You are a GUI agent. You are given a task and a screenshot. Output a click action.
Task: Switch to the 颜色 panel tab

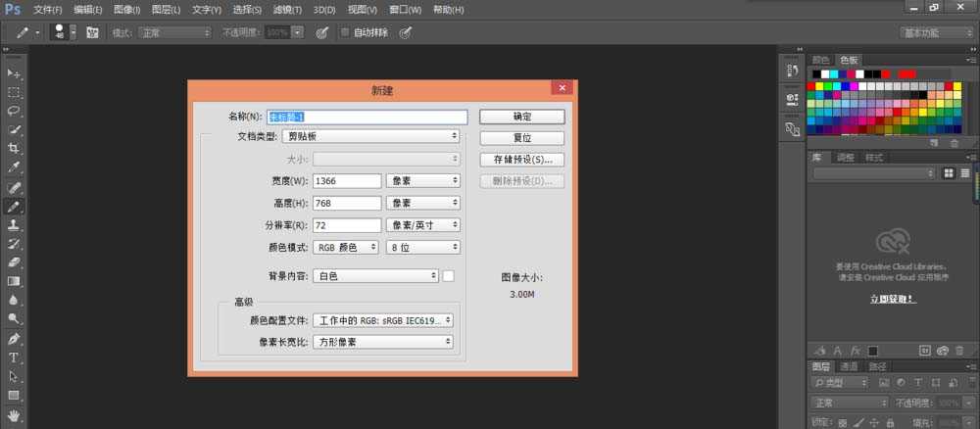(820, 60)
